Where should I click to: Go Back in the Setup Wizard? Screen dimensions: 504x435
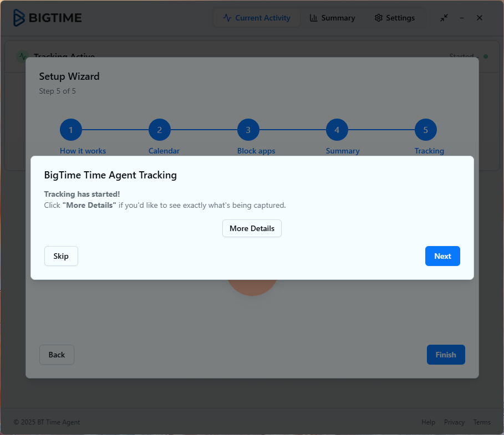pyautogui.click(x=57, y=355)
